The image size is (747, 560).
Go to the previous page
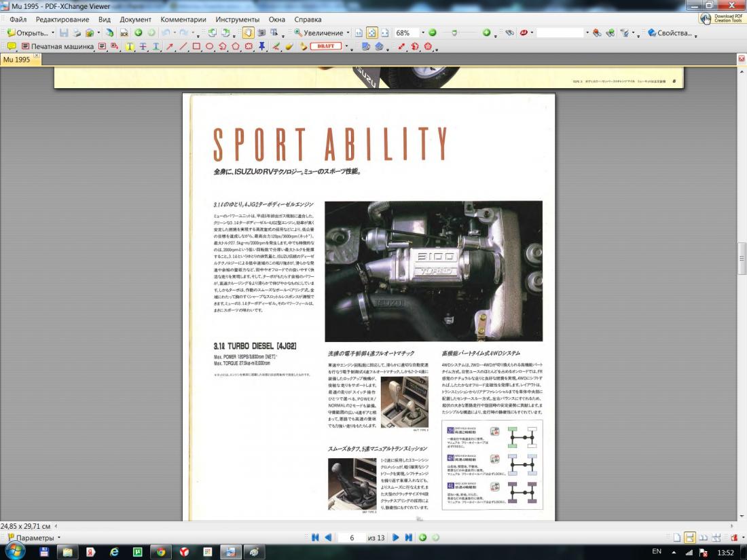[x=328, y=538]
